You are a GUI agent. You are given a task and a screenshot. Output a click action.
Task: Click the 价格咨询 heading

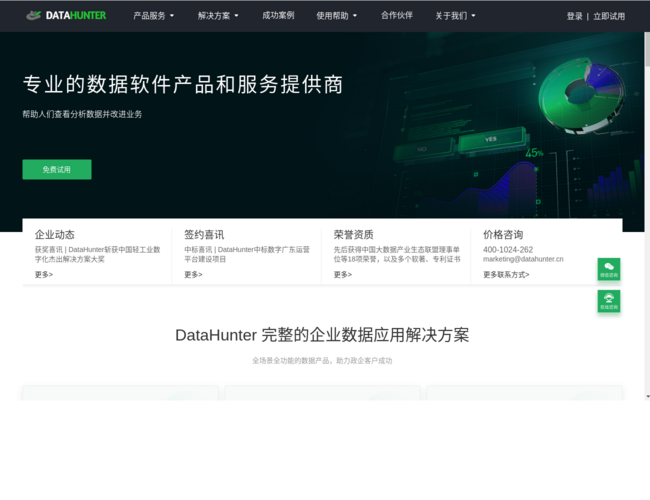click(503, 235)
